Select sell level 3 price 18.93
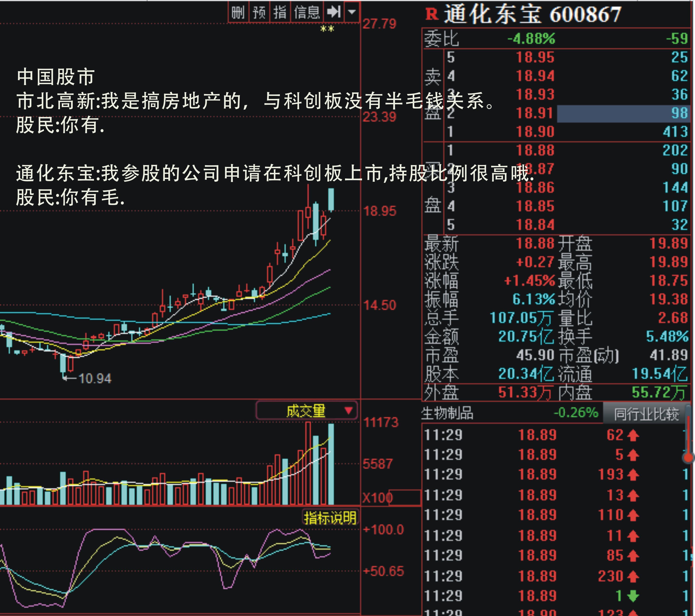 [535, 95]
